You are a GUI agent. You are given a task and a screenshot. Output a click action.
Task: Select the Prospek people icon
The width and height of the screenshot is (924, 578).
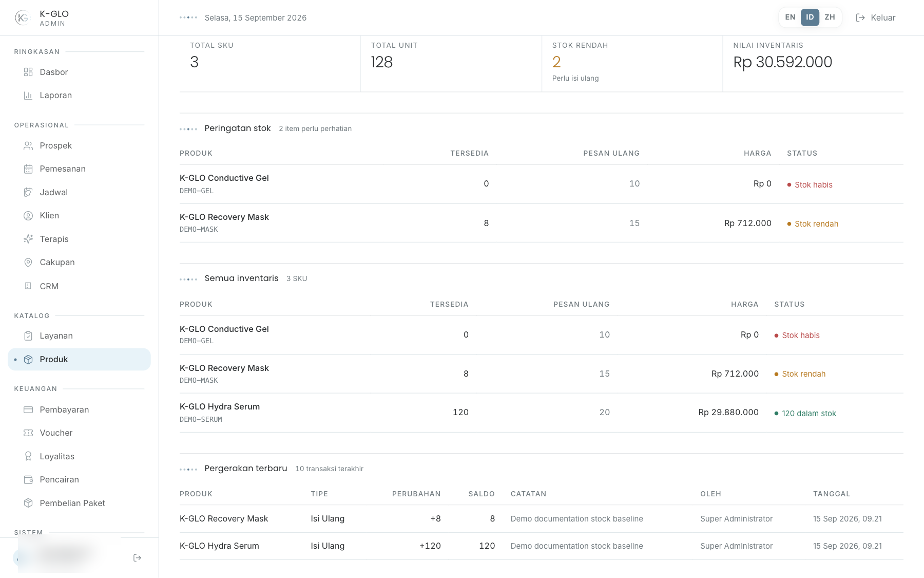tap(28, 146)
